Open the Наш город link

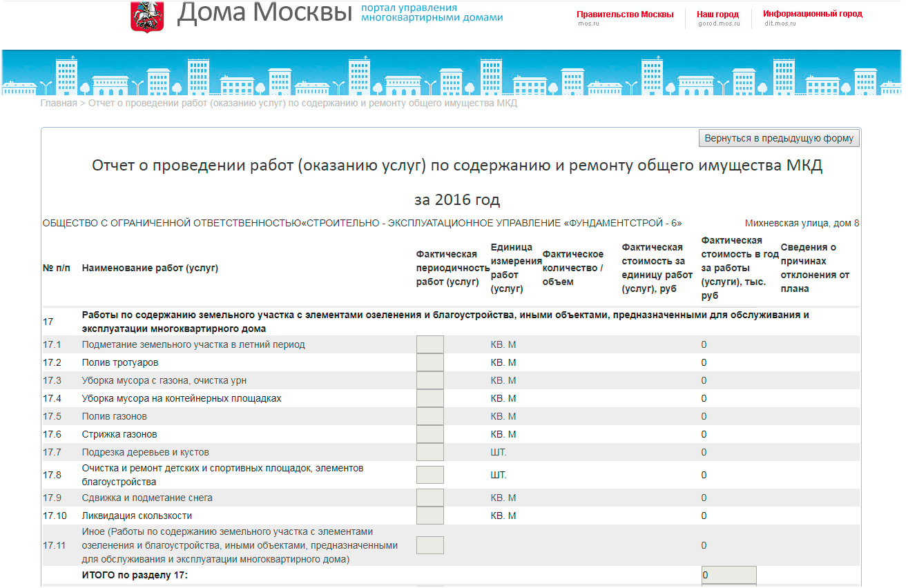[x=717, y=14]
